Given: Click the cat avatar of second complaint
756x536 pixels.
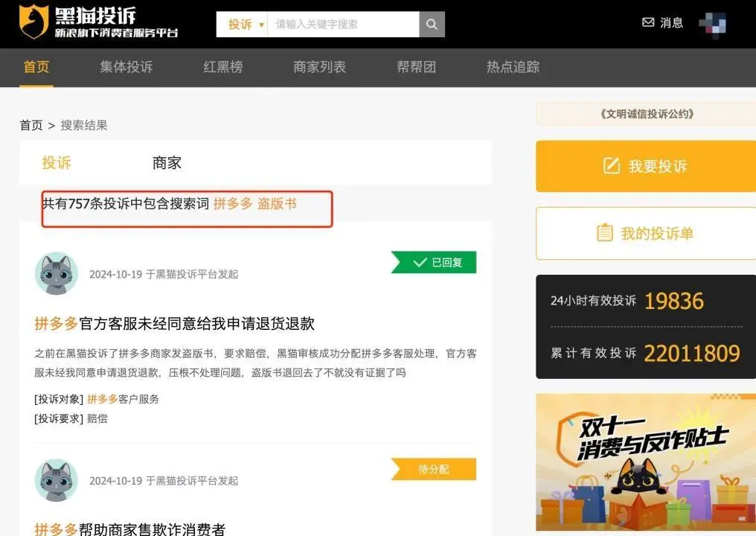Looking at the screenshot, I should coord(57,480).
